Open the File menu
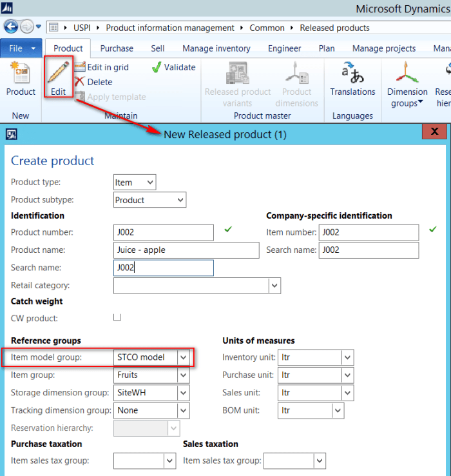The height and width of the screenshot is (476, 451). 21,48
